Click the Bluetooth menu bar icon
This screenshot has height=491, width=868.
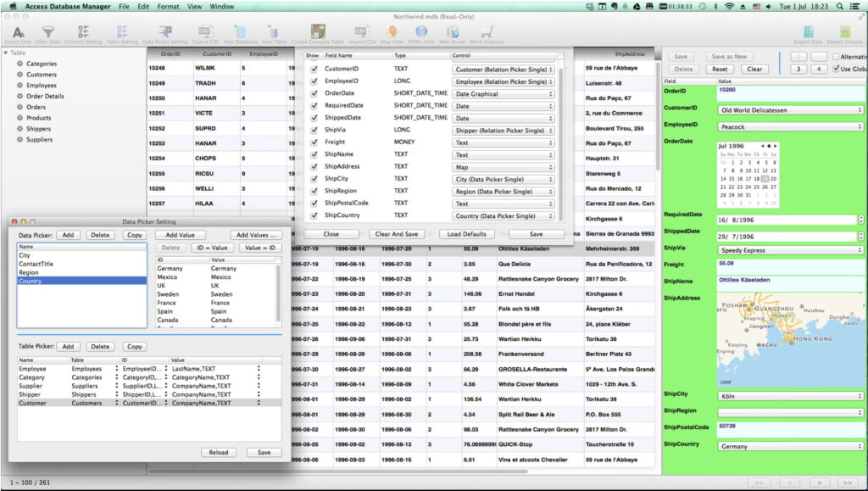tap(715, 7)
